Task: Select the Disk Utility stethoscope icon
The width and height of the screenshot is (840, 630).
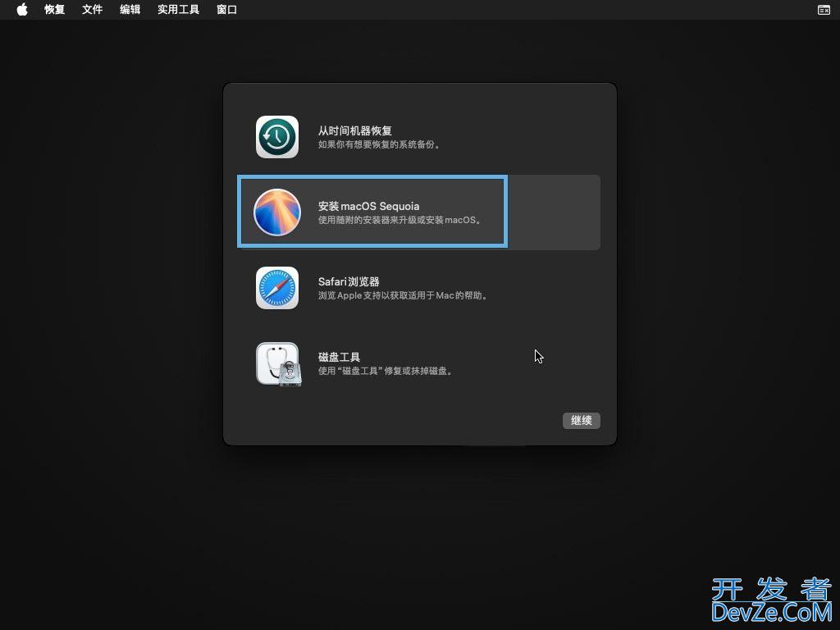Action: pyautogui.click(x=279, y=364)
